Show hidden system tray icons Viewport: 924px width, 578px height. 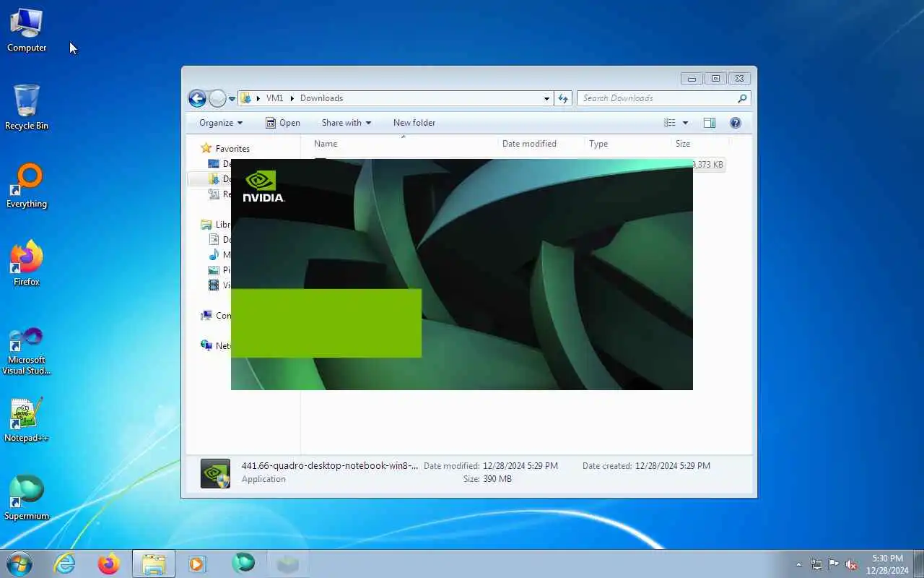[798, 564]
